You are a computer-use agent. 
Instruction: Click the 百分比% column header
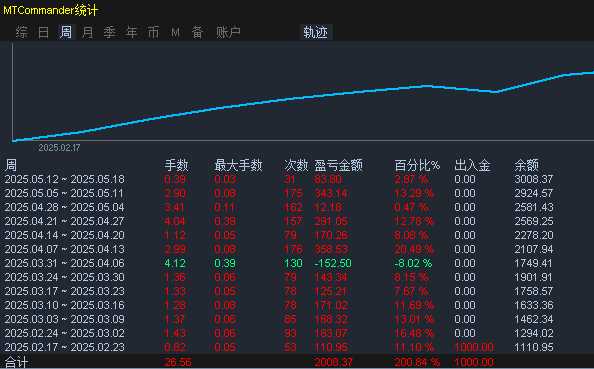coord(417,165)
